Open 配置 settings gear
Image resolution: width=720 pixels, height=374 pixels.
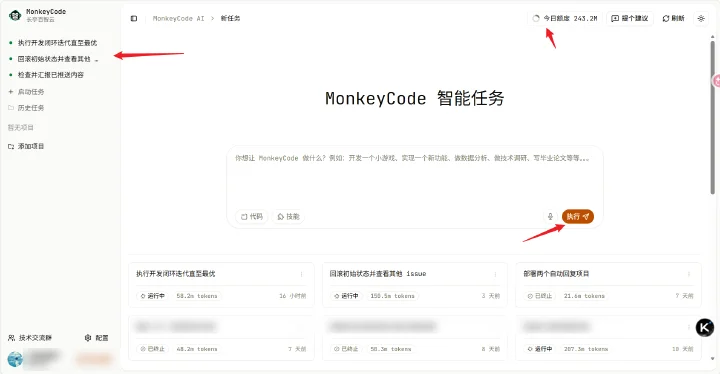[96, 338]
